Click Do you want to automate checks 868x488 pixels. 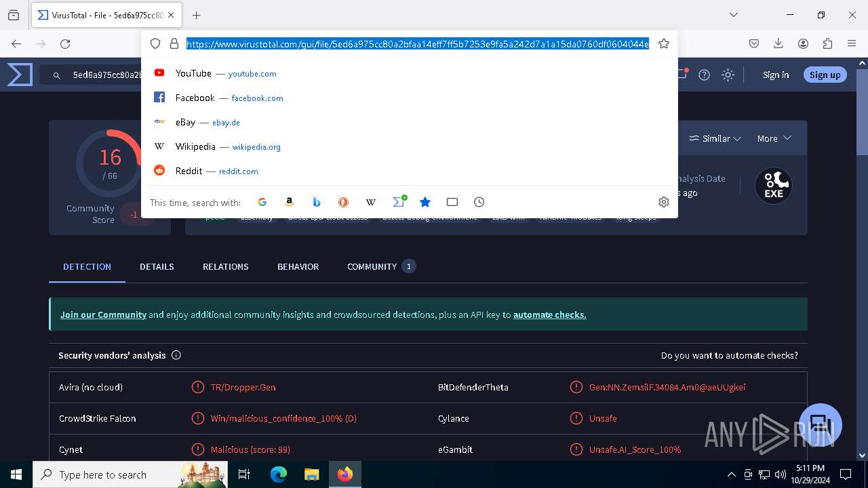pyautogui.click(x=730, y=355)
